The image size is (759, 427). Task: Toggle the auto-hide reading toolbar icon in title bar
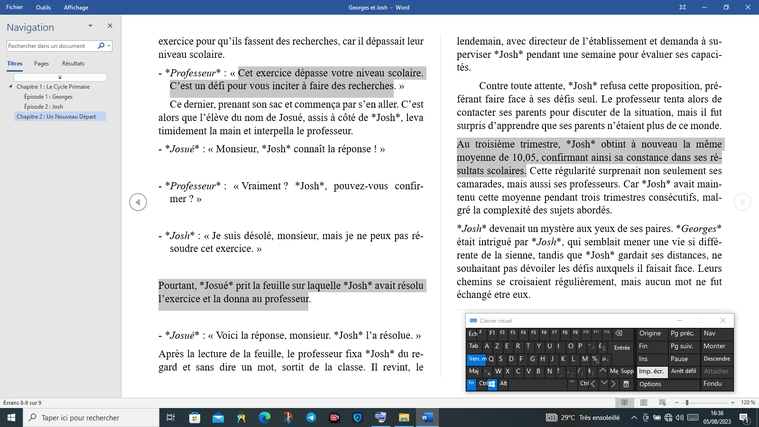[682, 7]
